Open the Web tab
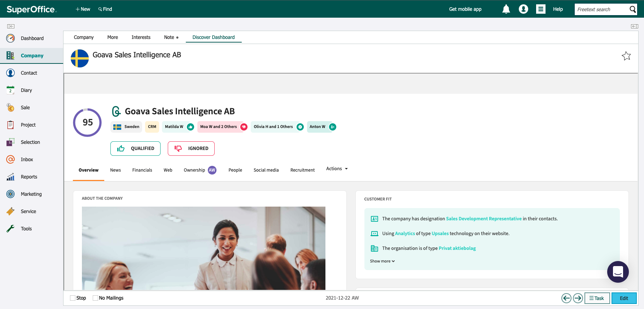This screenshot has height=309, width=644. click(x=168, y=170)
